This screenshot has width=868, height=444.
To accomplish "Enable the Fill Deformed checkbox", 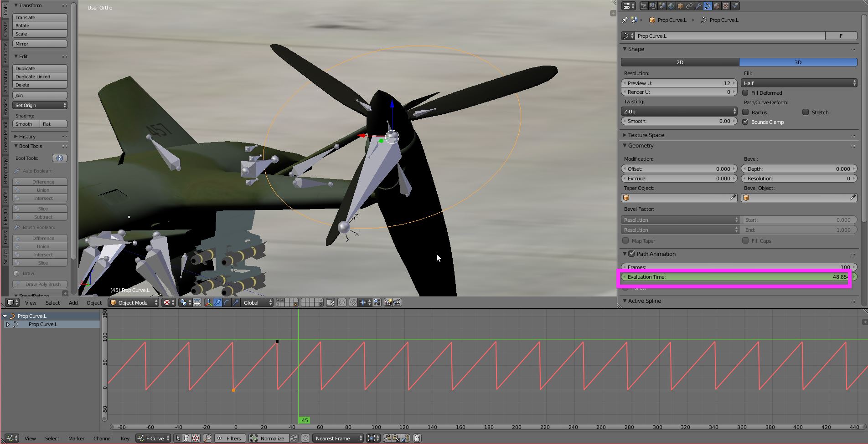I will point(745,92).
